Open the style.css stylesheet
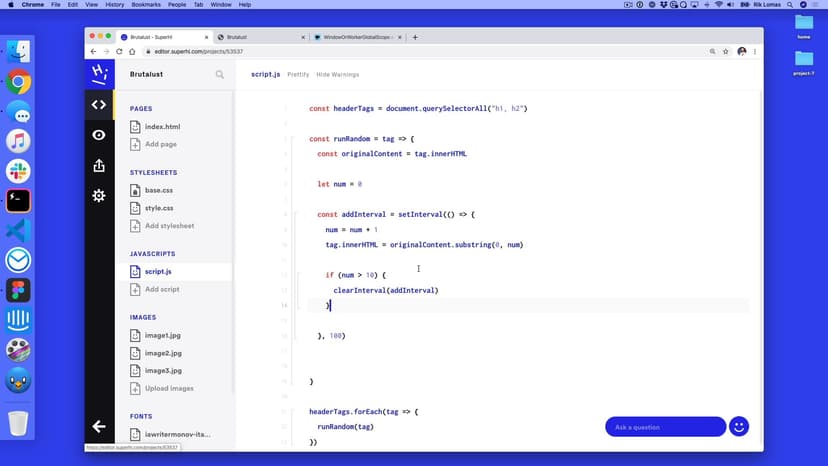828x466 pixels. pyautogui.click(x=158, y=208)
